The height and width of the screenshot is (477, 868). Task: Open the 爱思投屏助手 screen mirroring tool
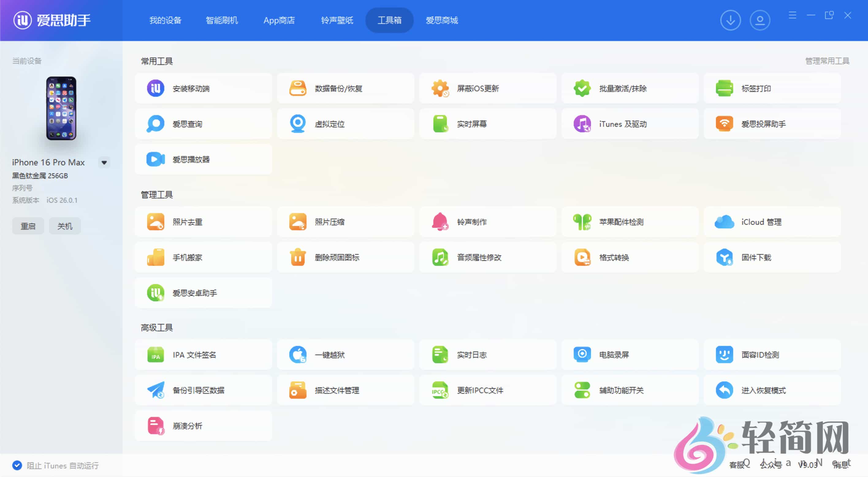[772, 124]
